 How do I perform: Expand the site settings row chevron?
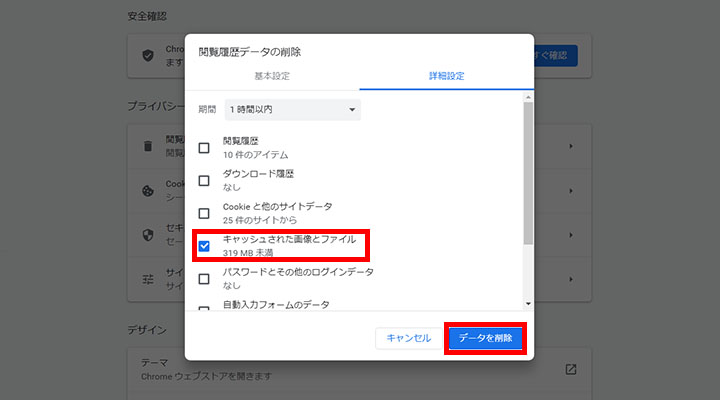(x=571, y=277)
